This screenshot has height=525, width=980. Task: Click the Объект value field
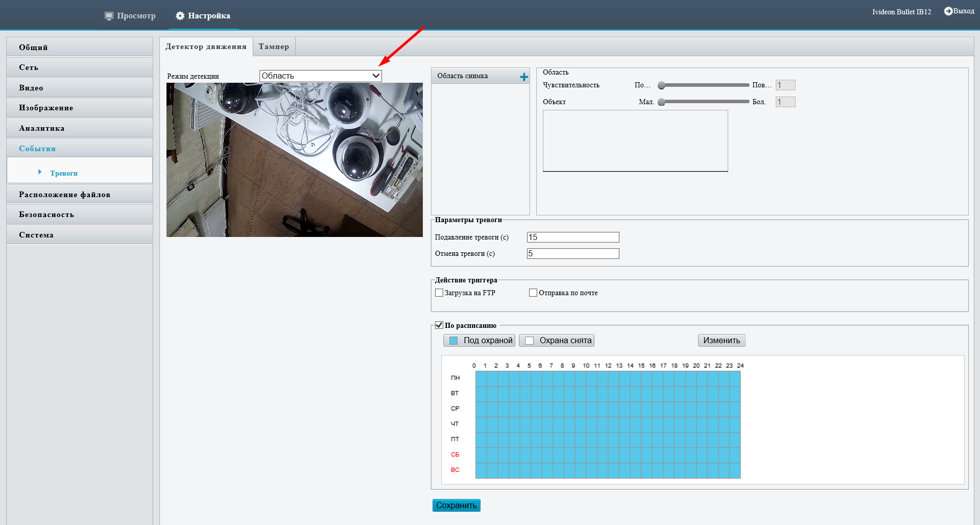[785, 102]
